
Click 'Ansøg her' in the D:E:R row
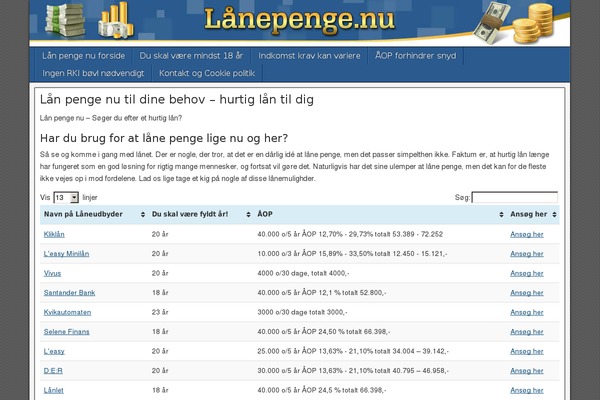(x=527, y=371)
